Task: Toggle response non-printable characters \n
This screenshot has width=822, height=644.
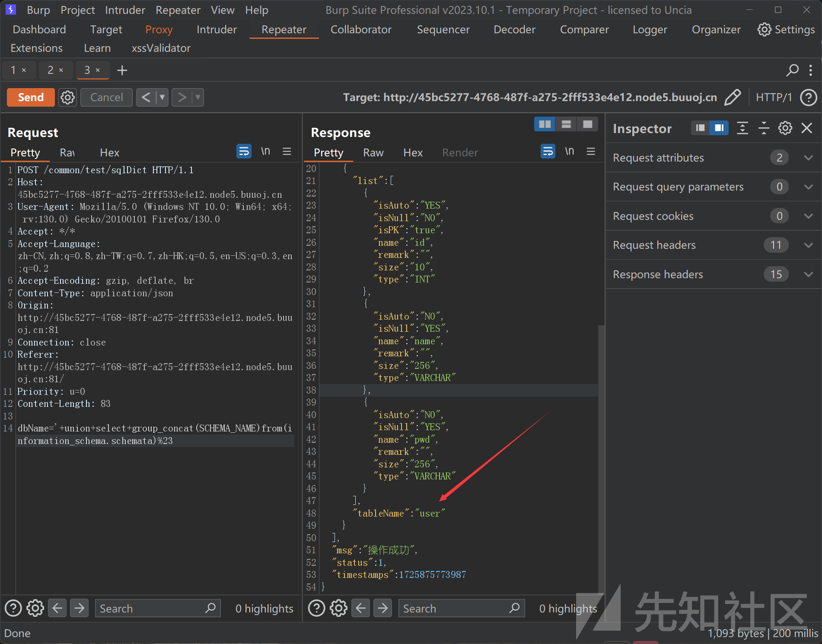Action: pos(570,151)
